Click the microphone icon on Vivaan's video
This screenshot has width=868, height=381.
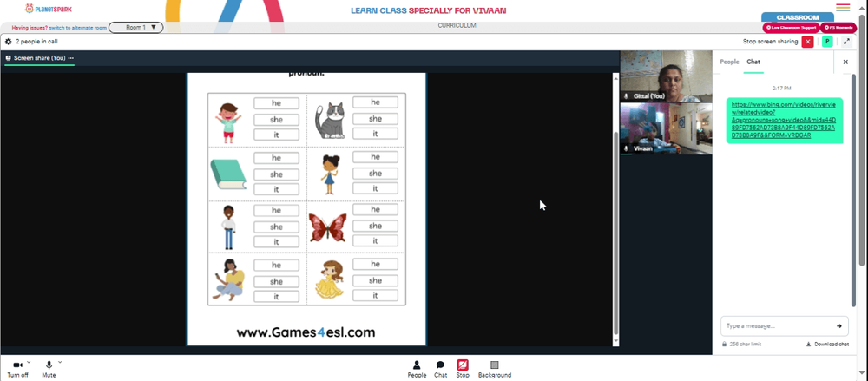pyautogui.click(x=626, y=148)
